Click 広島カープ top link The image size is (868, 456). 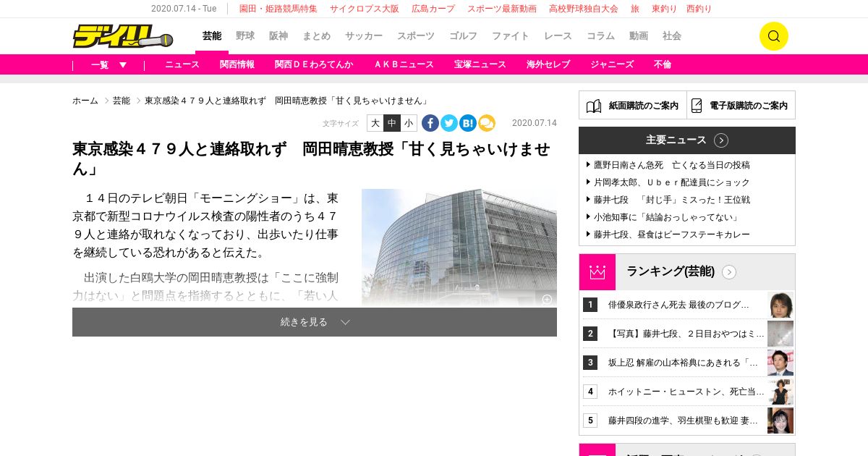coord(433,9)
